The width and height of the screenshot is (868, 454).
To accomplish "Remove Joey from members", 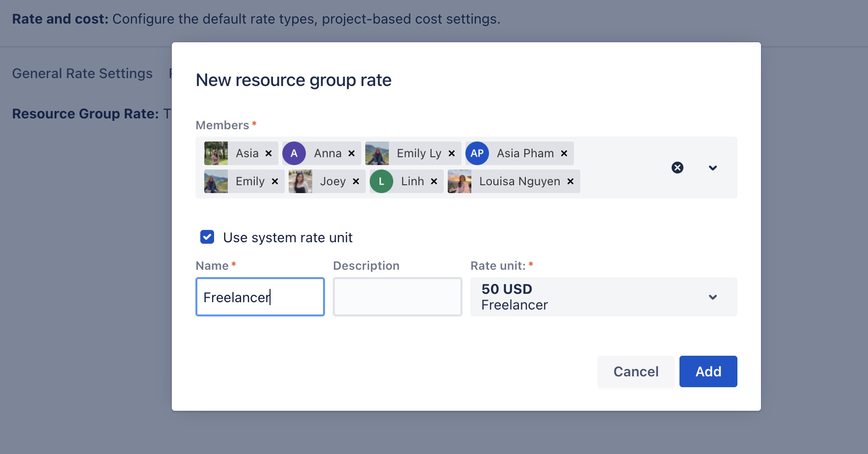I will coord(356,181).
